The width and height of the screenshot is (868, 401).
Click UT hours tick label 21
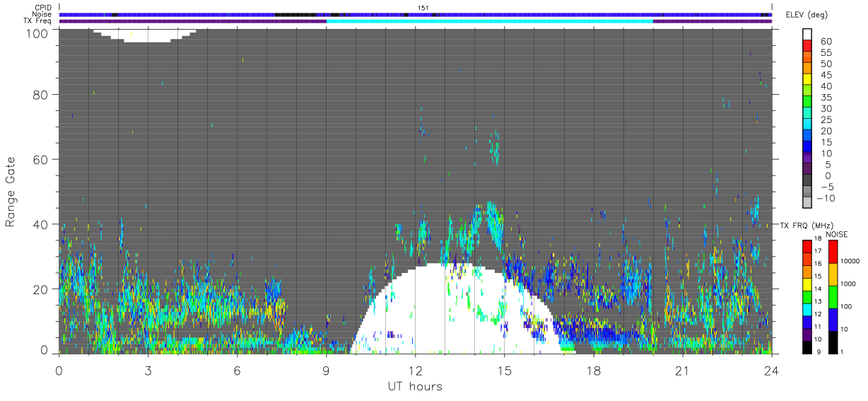tap(683, 370)
